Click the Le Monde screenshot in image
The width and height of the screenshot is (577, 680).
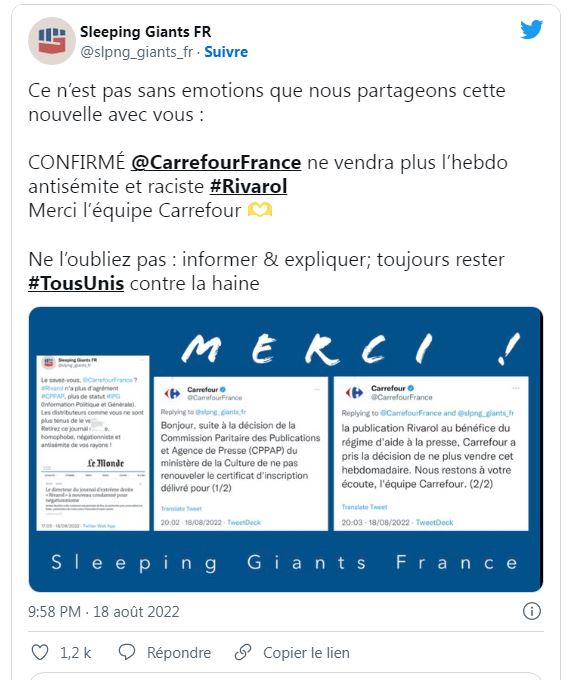[93, 443]
